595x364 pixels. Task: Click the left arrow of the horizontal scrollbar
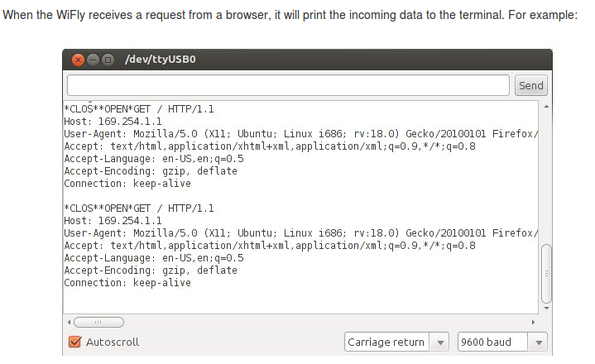(x=68, y=322)
